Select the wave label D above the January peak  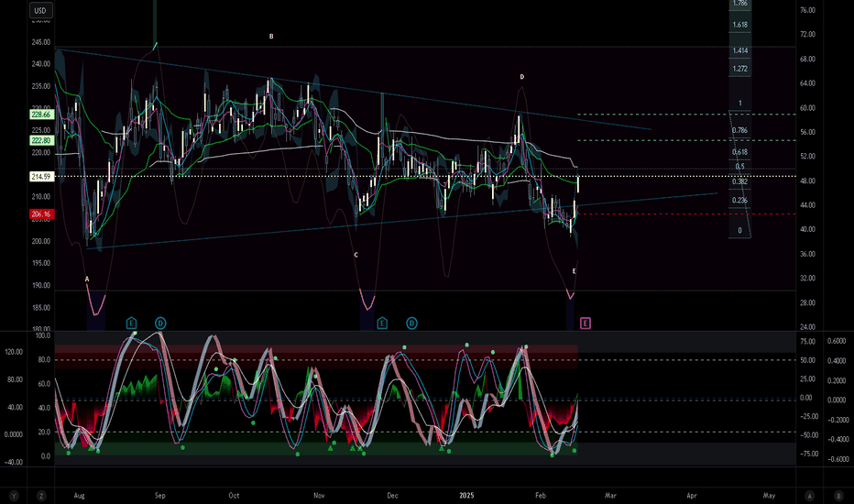[x=521, y=77]
